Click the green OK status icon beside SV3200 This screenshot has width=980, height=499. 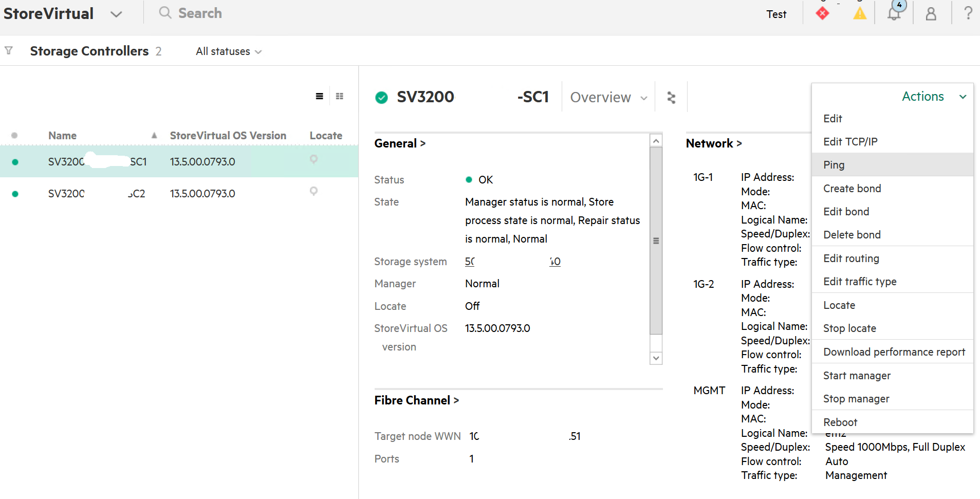(381, 97)
